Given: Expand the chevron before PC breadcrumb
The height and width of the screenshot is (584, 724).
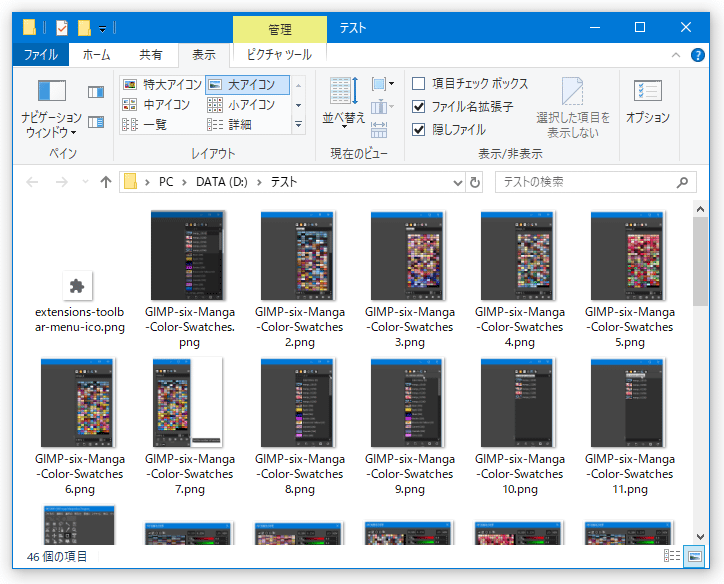Looking at the screenshot, I should tap(147, 182).
